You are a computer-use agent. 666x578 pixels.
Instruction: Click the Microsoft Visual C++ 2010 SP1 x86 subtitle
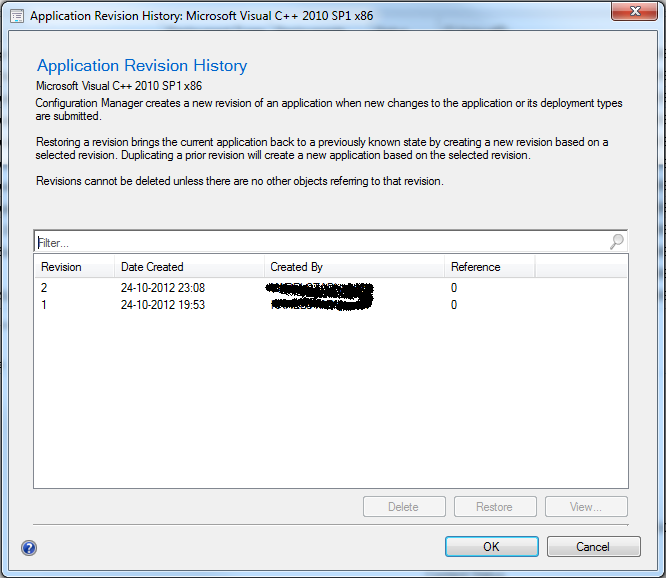coord(119,86)
